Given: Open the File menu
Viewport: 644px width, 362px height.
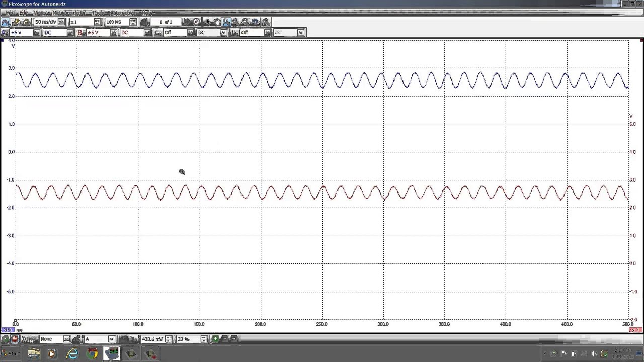Looking at the screenshot, I should pos(10,13).
